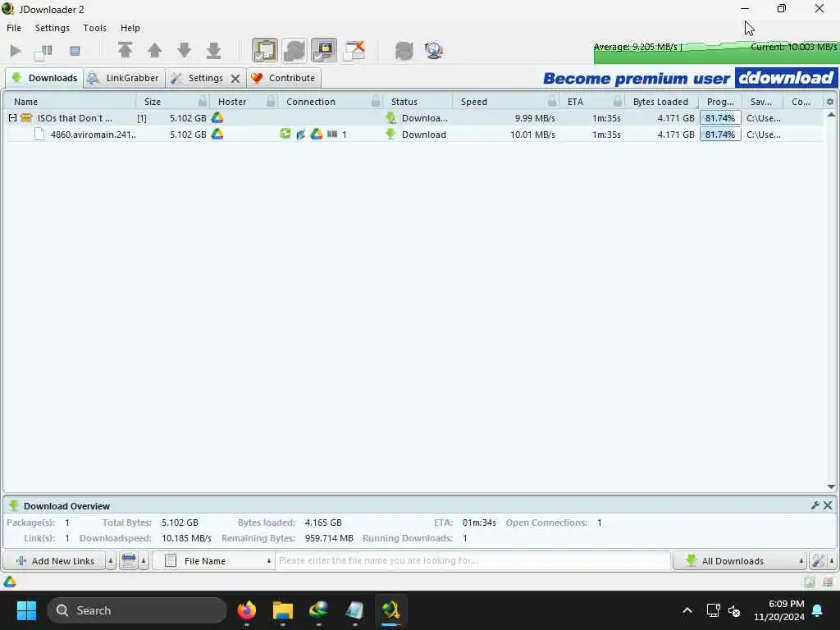Image resolution: width=840 pixels, height=630 pixels.
Task: Open the File menu
Action: tap(14, 28)
